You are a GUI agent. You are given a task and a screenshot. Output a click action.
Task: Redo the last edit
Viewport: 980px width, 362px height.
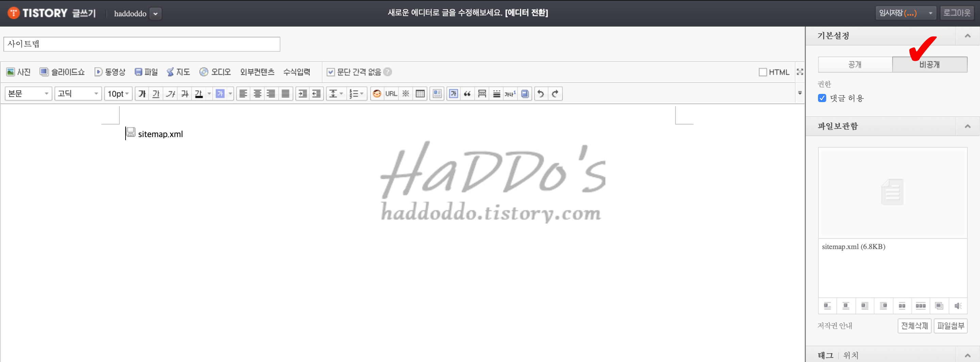(x=555, y=94)
